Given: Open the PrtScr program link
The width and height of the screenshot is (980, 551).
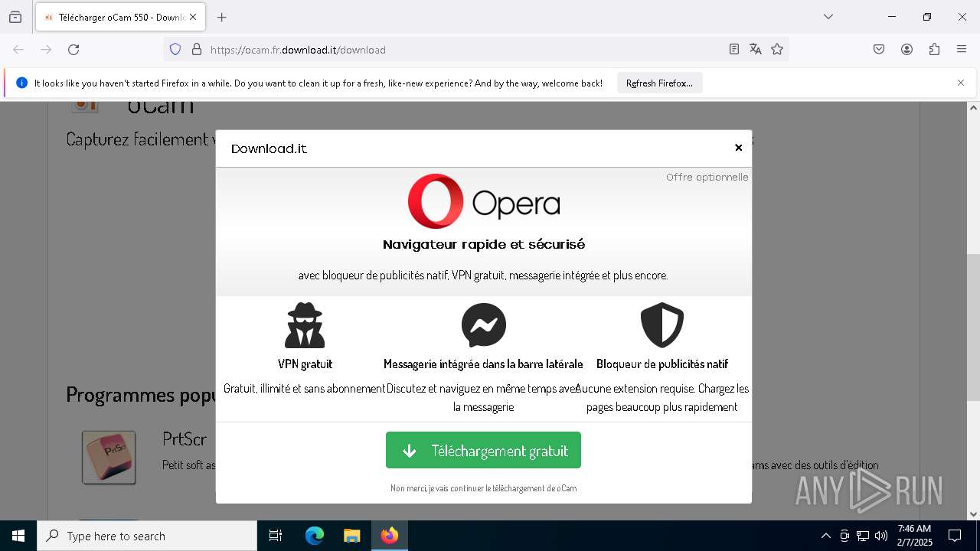Looking at the screenshot, I should [x=185, y=439].
